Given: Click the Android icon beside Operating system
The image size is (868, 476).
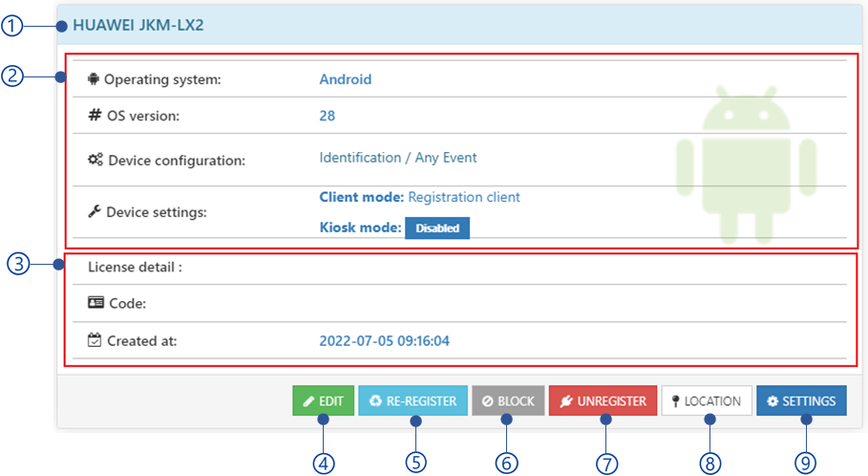Looking at the screenshot, I should pos(94,79).
